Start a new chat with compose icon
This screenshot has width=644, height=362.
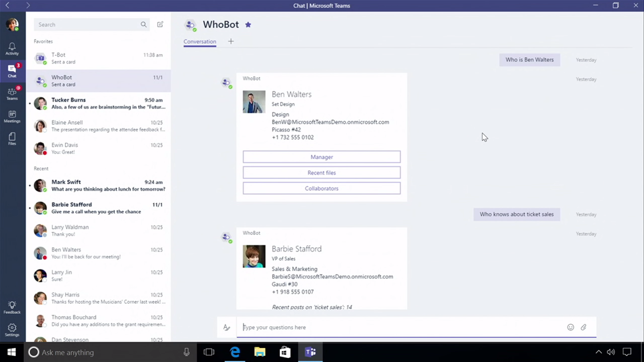(x=160, y=25)
